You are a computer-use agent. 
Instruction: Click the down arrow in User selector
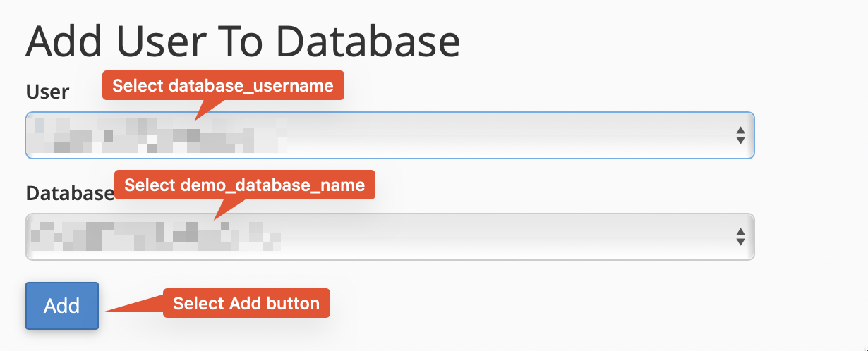tap(740, 140)
